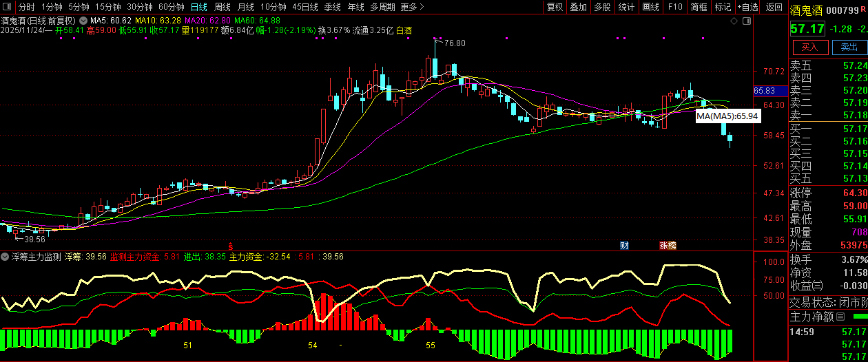Click the 交易状态 status line
The image size is (868, 362).
(828, 301)
